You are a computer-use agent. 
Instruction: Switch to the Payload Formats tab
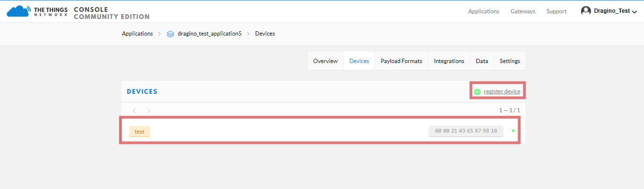(402, 61)
